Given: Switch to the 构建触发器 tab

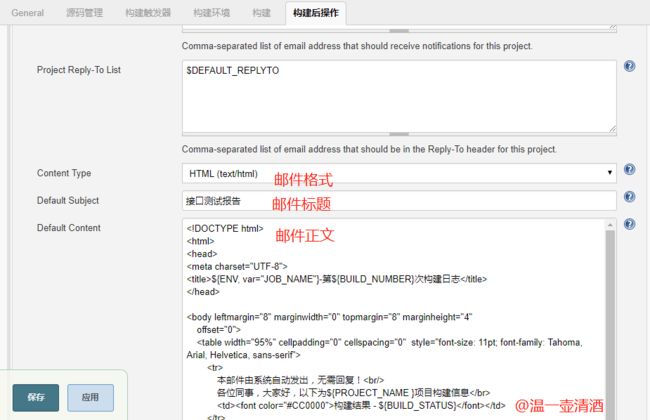Looking at the screenshot, I should [x=148, y=13].
